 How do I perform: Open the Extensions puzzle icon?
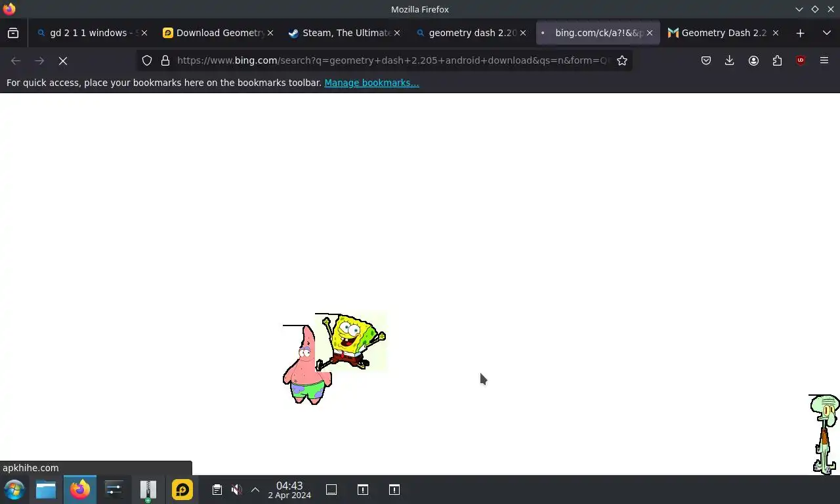pos(777,60)
